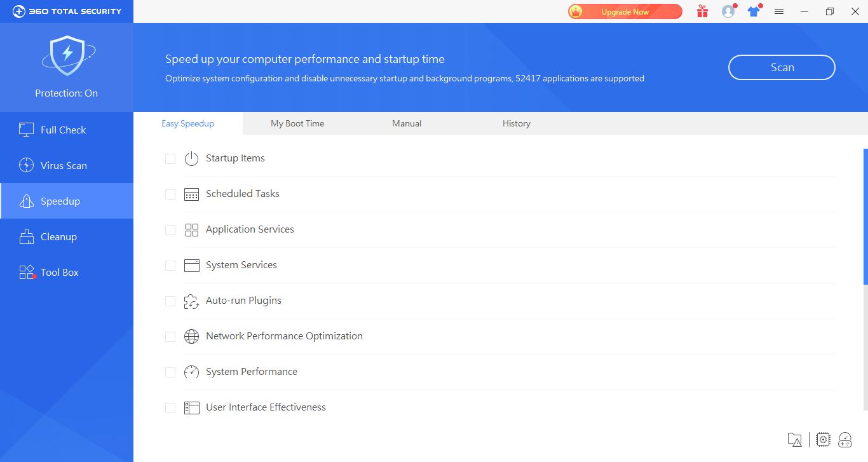Screen dimensions: 868x462
Task: Open the hamburger main menu
Action: 779,11
